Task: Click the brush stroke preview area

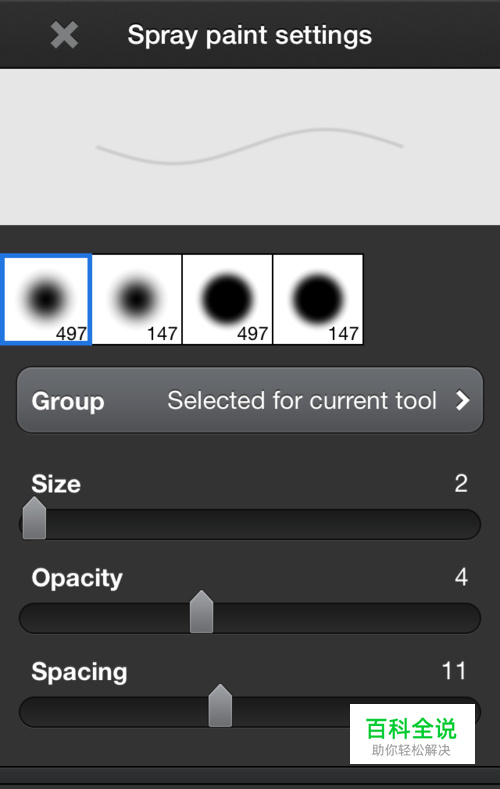Action: click(250, 147)
